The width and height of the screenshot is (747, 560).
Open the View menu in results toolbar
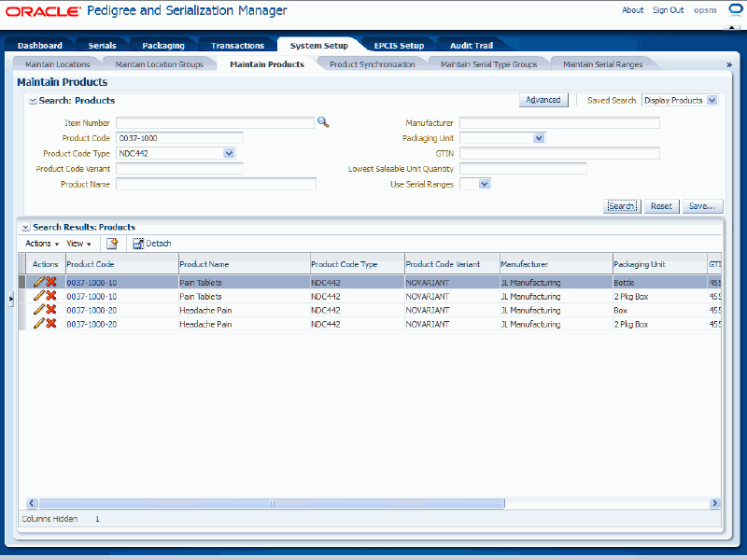coord(78,244)
